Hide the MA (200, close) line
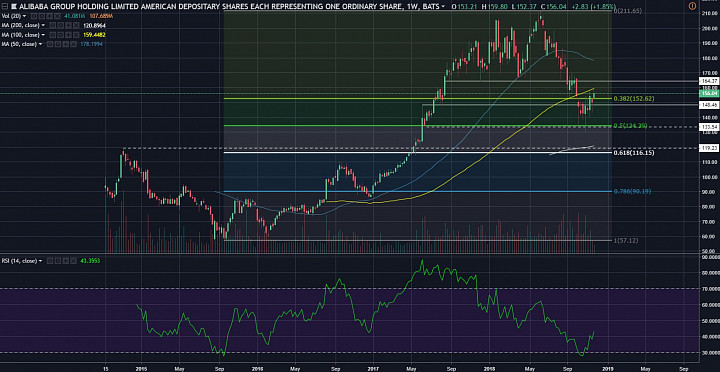 click(x=52, y=25)
